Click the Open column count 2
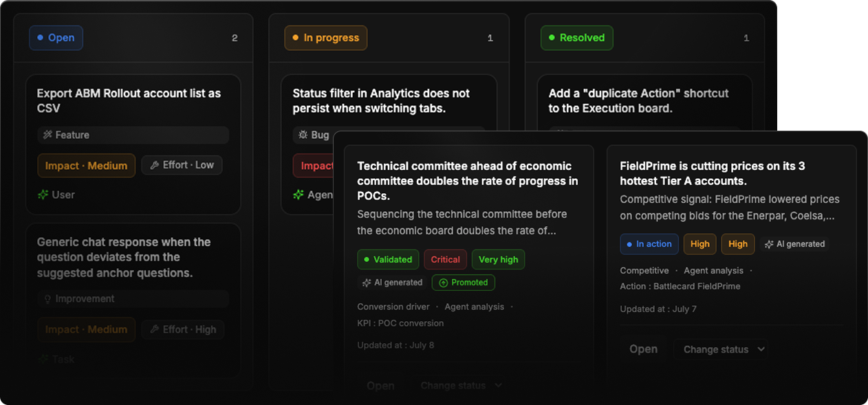The width and height of the screenshot is (868, 405). coord(235,39)
